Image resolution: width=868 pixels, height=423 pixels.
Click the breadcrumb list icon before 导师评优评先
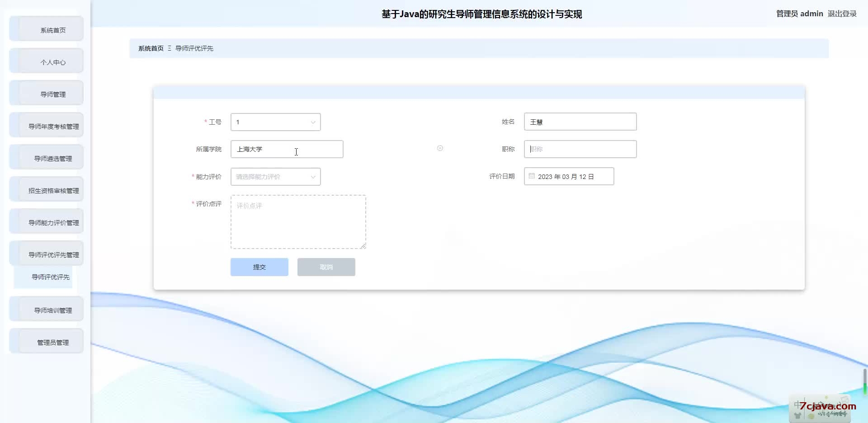tap(169, 48)
